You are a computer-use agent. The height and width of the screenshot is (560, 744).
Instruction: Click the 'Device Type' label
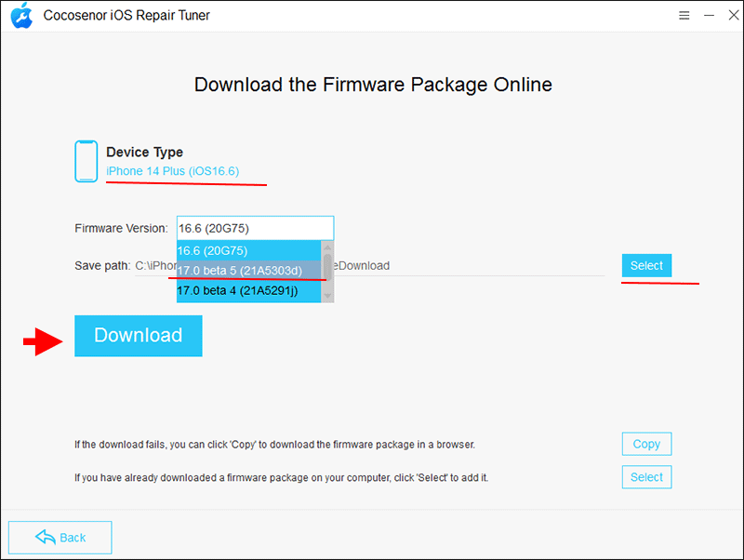click(145, 152)
